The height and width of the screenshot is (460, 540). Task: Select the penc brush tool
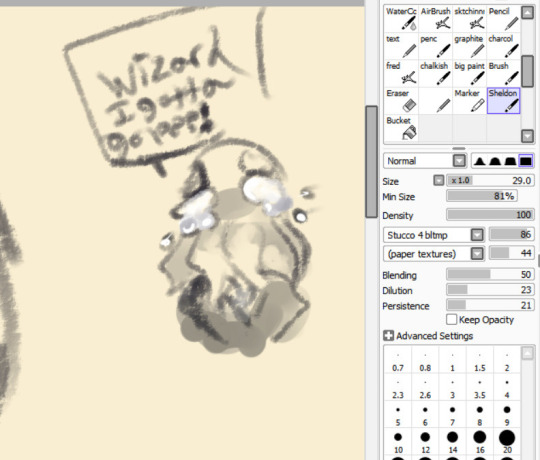tap(435, 46)
